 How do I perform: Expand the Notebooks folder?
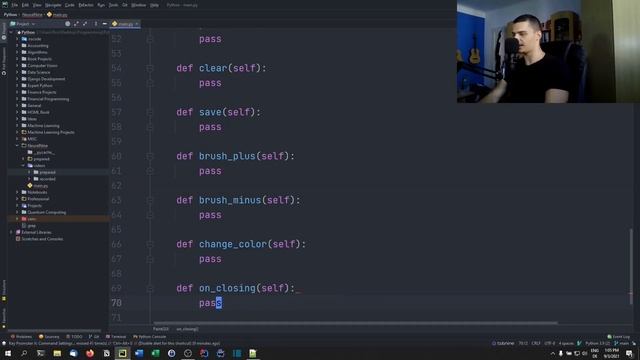click(17, 192)
